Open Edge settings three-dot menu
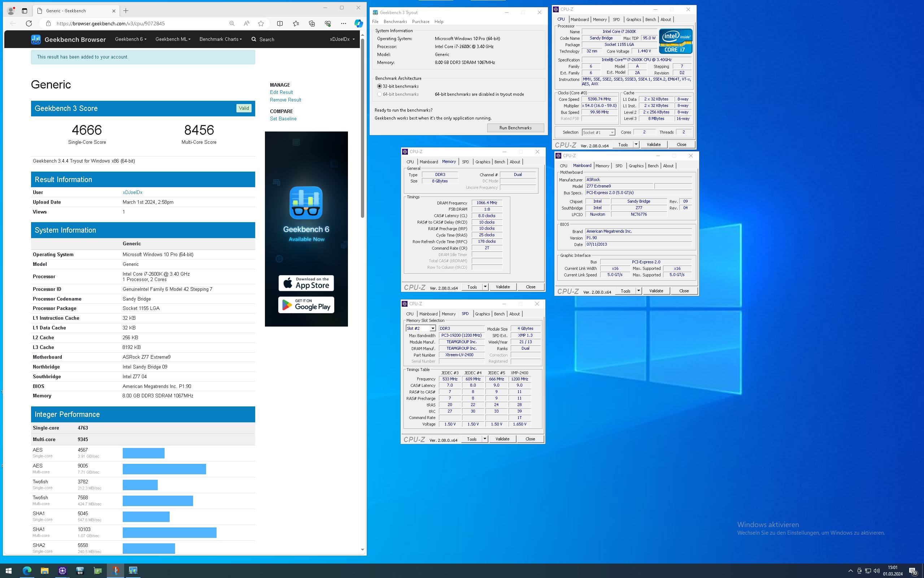 point(343,23)
